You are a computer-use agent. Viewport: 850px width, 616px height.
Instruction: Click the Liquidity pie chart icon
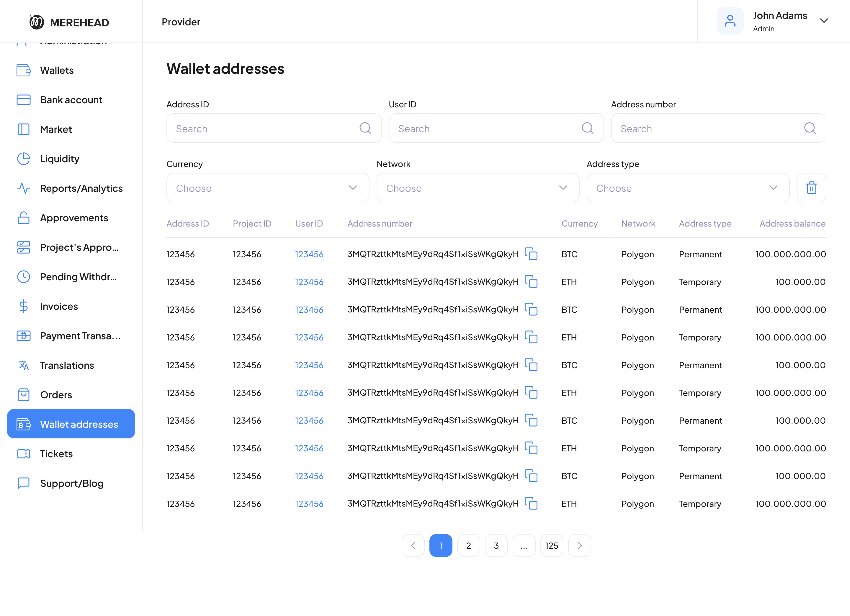[24, 159]
